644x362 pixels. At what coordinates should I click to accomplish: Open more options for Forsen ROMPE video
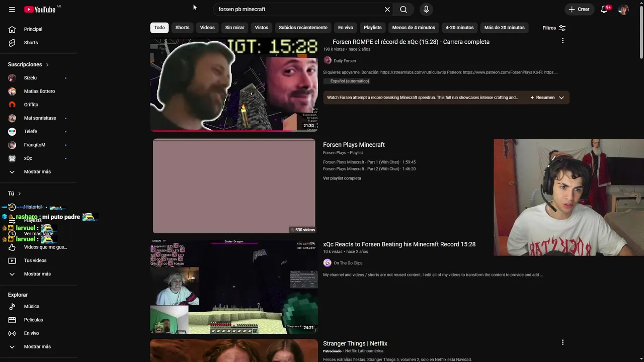pyautogui.click(x=562, y=41)
